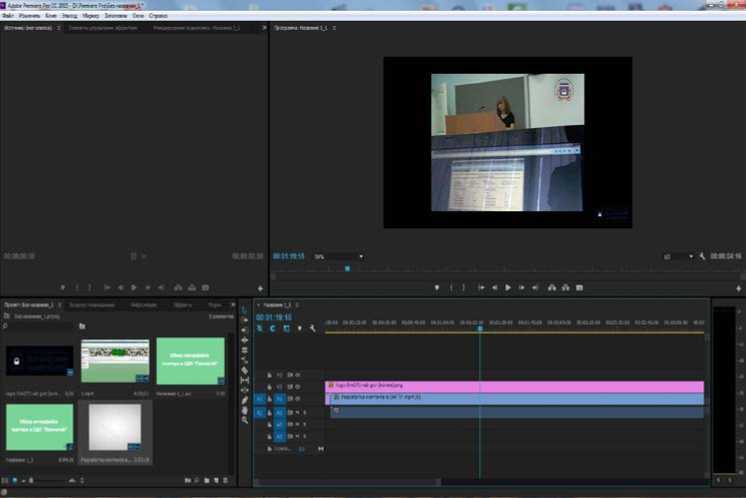Mark Out point in Program monitor

pos(463,288)
